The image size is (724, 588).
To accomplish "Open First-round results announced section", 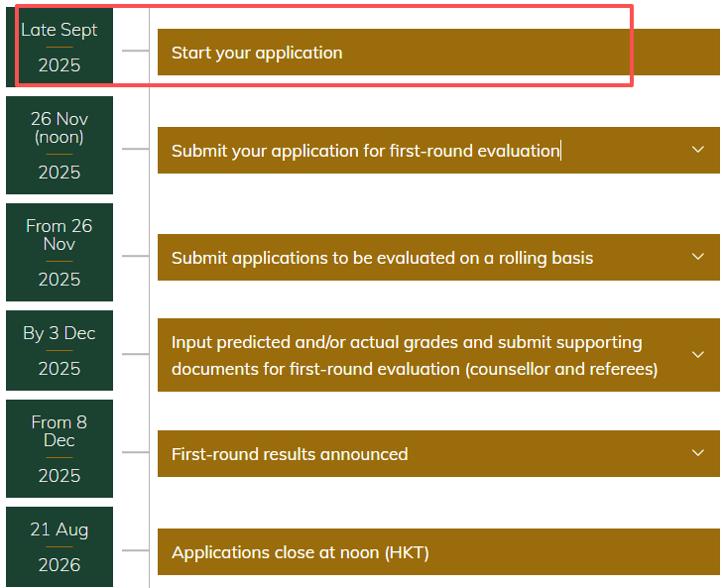I will click(438, 453).
